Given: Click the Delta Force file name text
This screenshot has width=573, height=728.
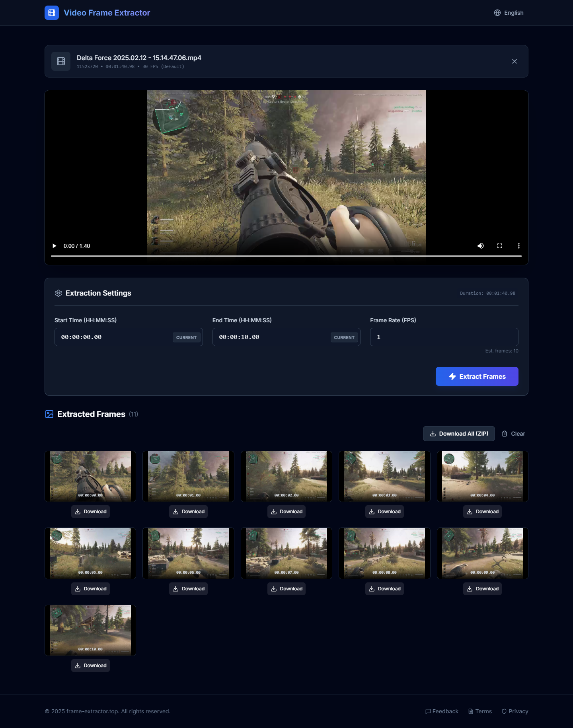Looking at the screenshot, I should 139,58.
